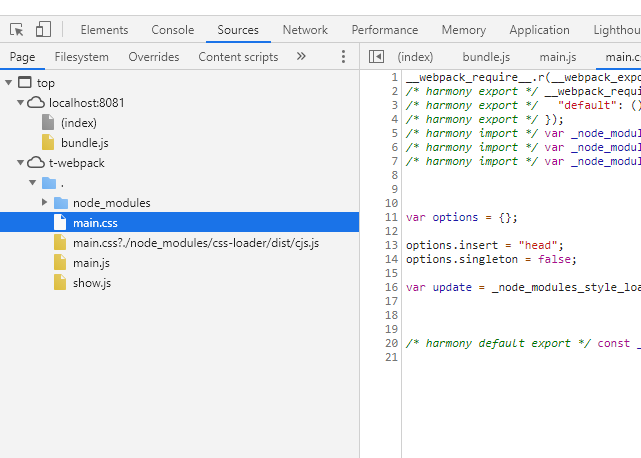Click the main.css white file icon
This screenshot has height=458, width=641.
[60, 222]
